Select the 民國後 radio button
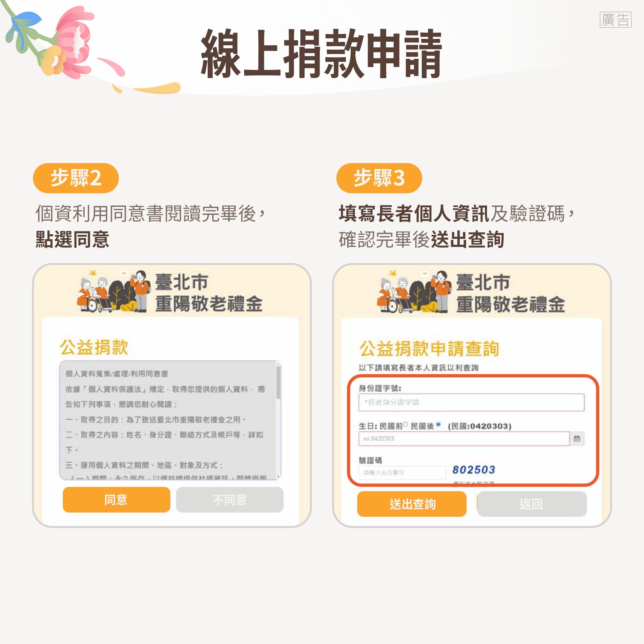 point(438,424)
